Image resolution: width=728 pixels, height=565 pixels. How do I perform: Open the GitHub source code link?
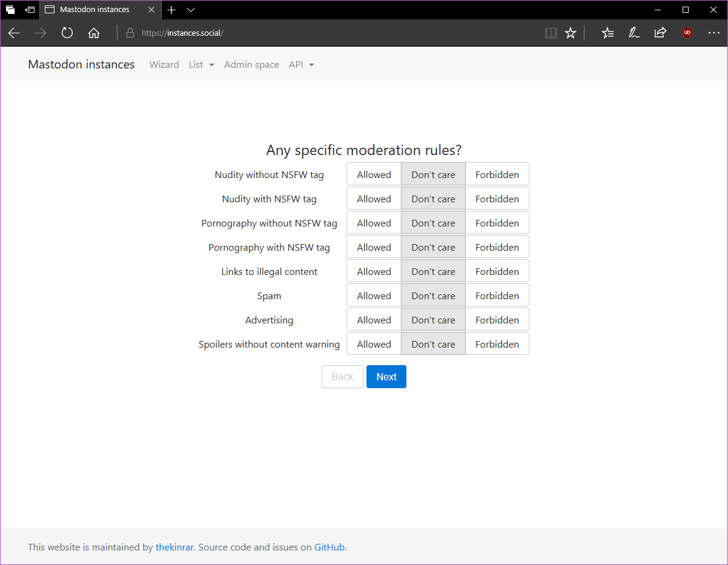point(329,547)
